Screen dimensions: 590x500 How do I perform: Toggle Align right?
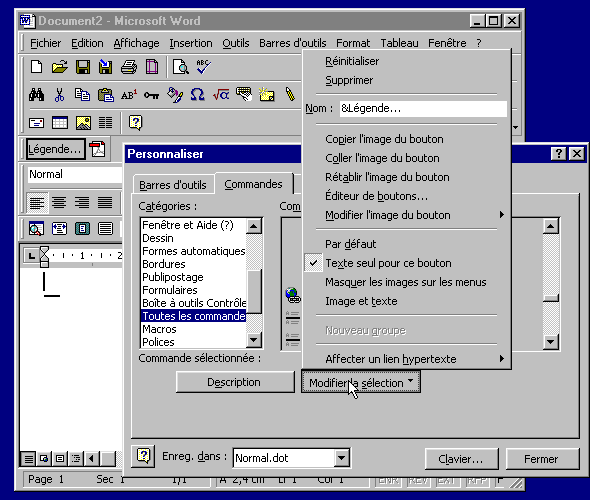coord(82,203)
